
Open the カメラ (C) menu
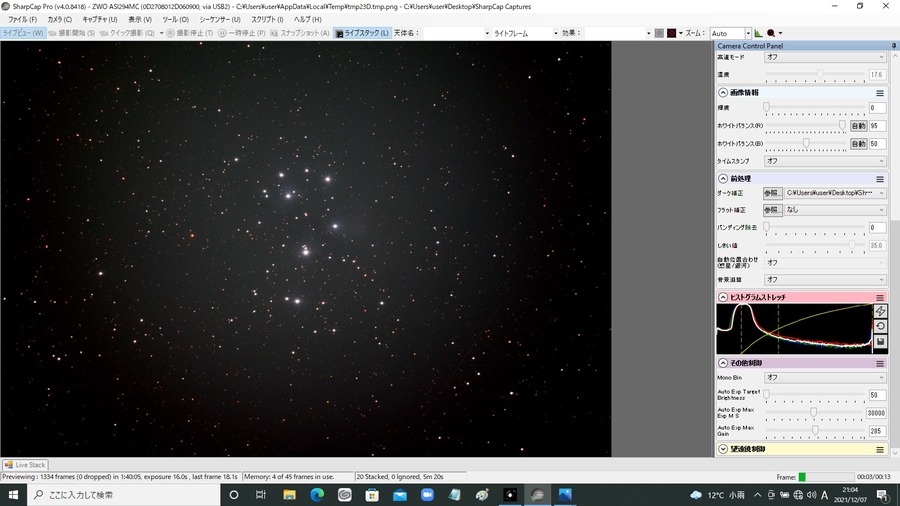tap(60, 20)
